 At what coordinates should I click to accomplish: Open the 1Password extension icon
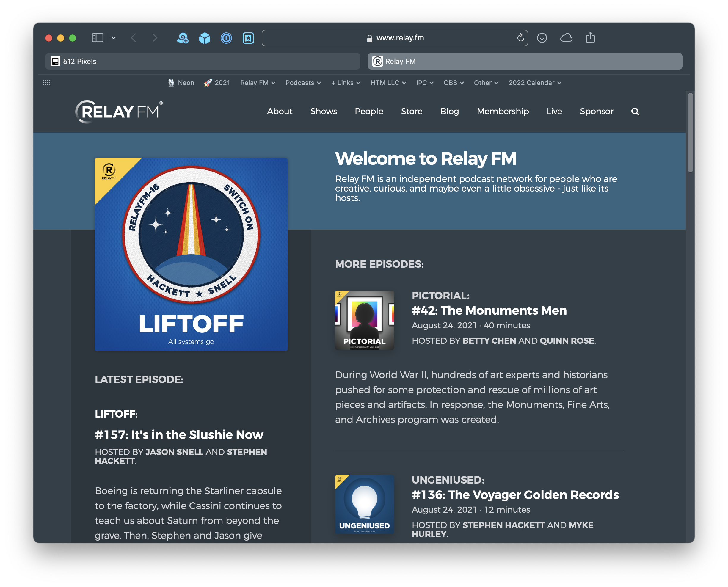tap(226, 38)
